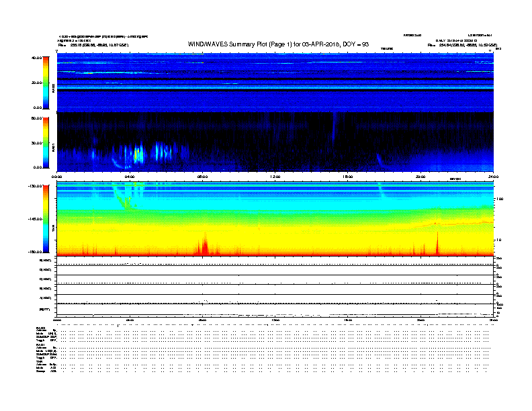Click the tall red spike near 21:00 in TNR
532x411 pixels.
437,243
